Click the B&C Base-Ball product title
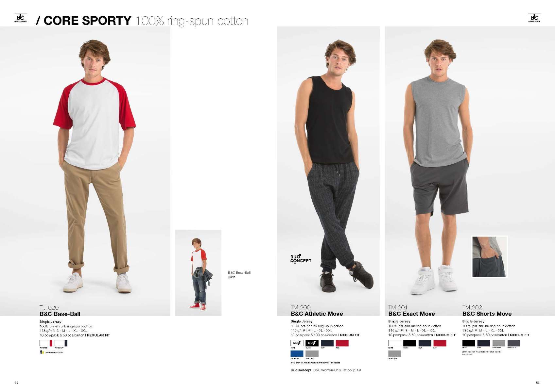 tap(60, 314)
